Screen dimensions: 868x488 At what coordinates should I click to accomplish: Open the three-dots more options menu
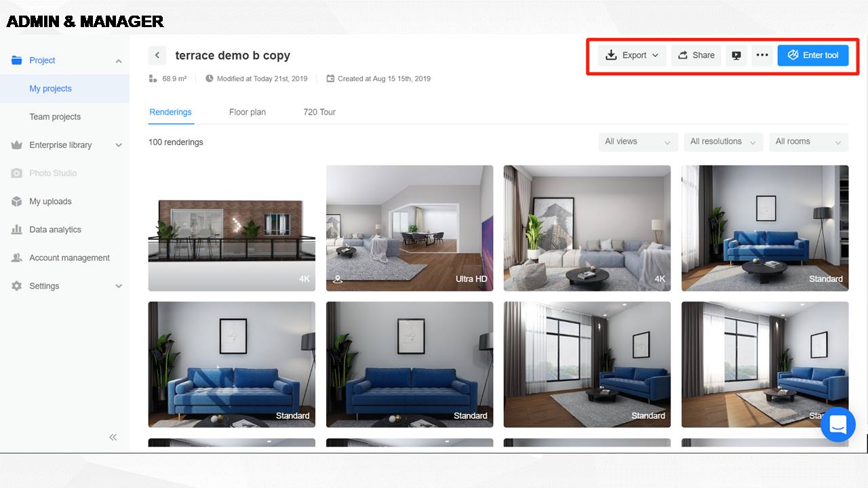762,56
